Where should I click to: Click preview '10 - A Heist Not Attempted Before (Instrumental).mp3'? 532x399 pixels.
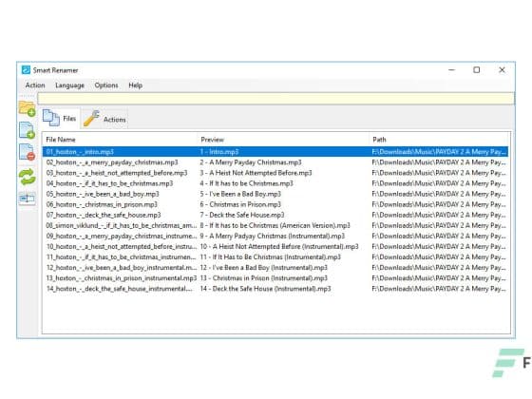(279, 246)
